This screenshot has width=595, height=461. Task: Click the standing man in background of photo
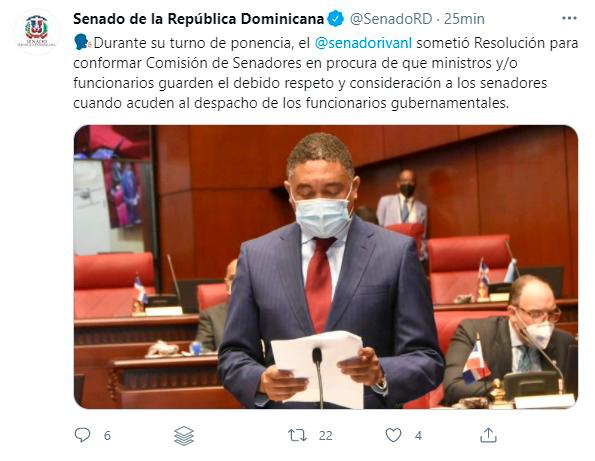point(402,201)
